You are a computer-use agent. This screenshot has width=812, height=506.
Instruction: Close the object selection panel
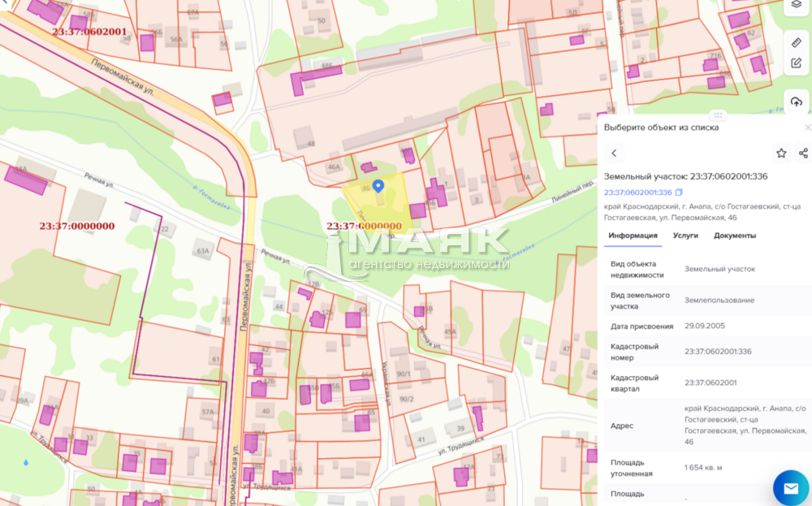807,128
